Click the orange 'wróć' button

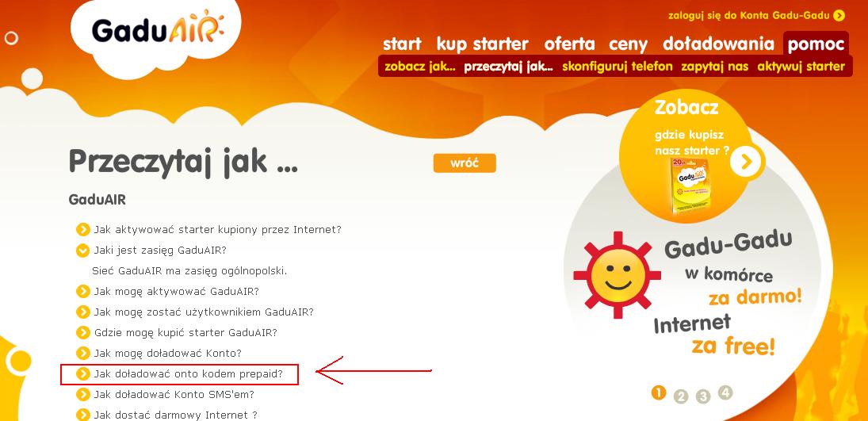[465, 163]
